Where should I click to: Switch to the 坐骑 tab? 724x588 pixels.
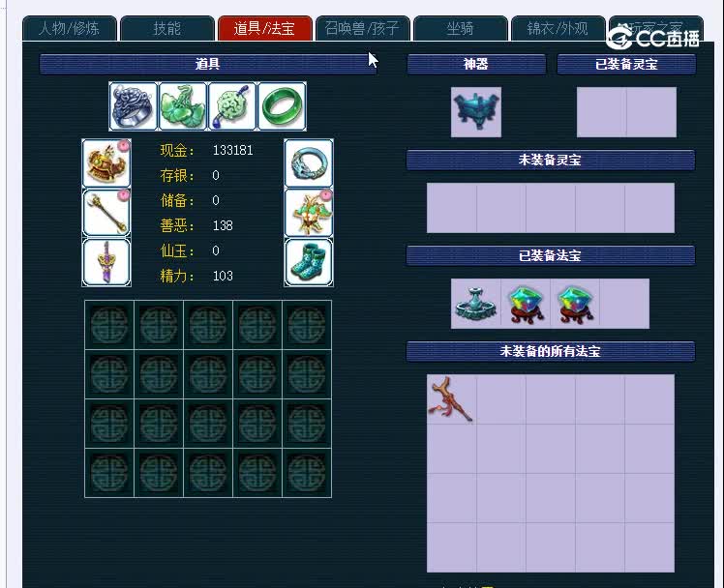pos(461,29)
